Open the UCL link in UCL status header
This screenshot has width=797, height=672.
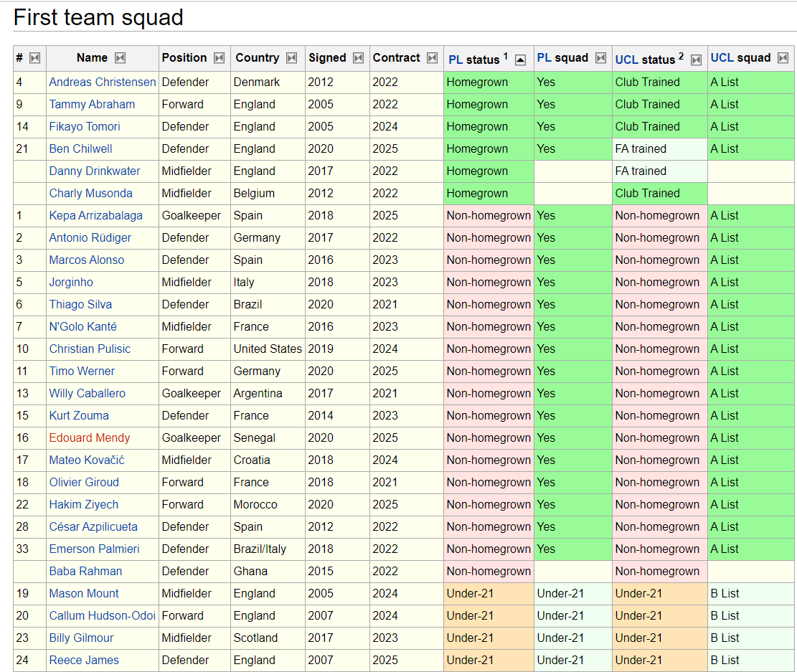pos(627,60)
